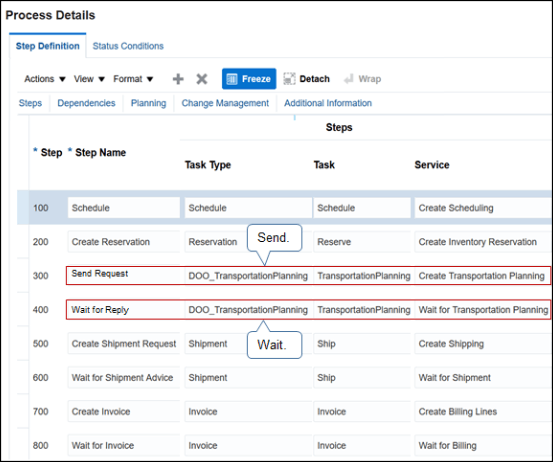
Task: Click Schedule task type in row 100
Action: (x=248, y=208)
